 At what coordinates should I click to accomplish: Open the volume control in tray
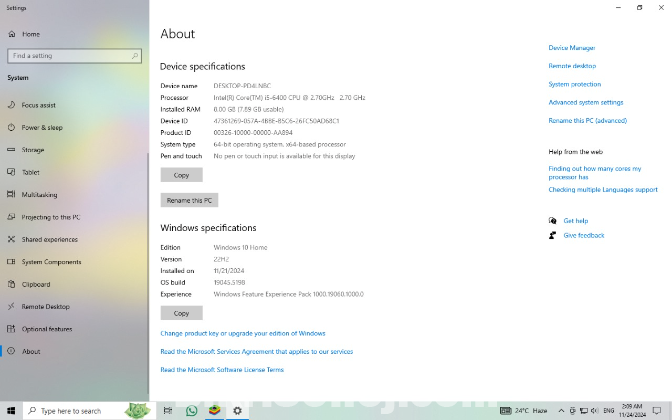[x=594, y=411]
